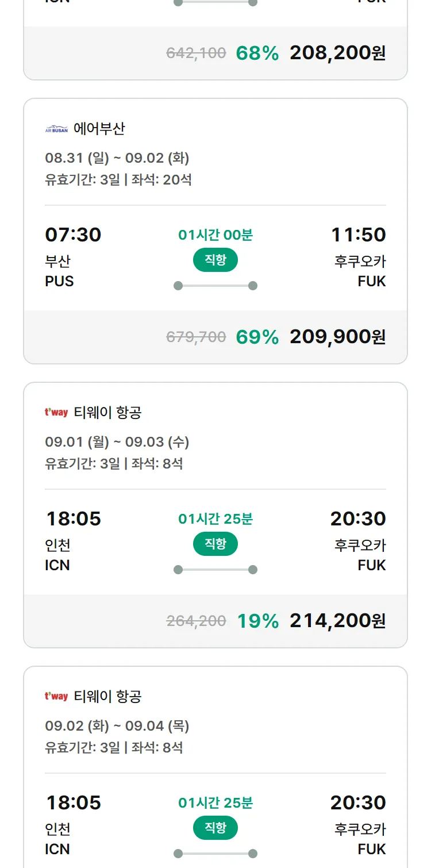Select the 209,900원 에어부산 fare
Viewport: 431px width, 868px height.
337,337
